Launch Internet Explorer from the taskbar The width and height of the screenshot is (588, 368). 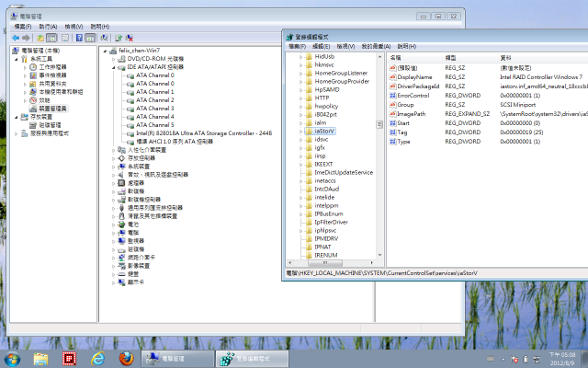pyautogui.click(x=98, y=359)
